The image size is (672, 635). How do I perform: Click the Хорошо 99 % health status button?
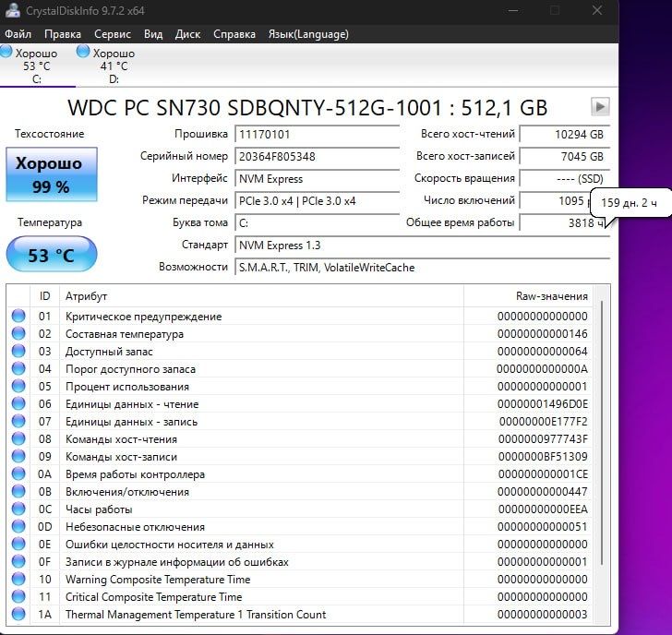pyautogui.click(x=51, y=174)
